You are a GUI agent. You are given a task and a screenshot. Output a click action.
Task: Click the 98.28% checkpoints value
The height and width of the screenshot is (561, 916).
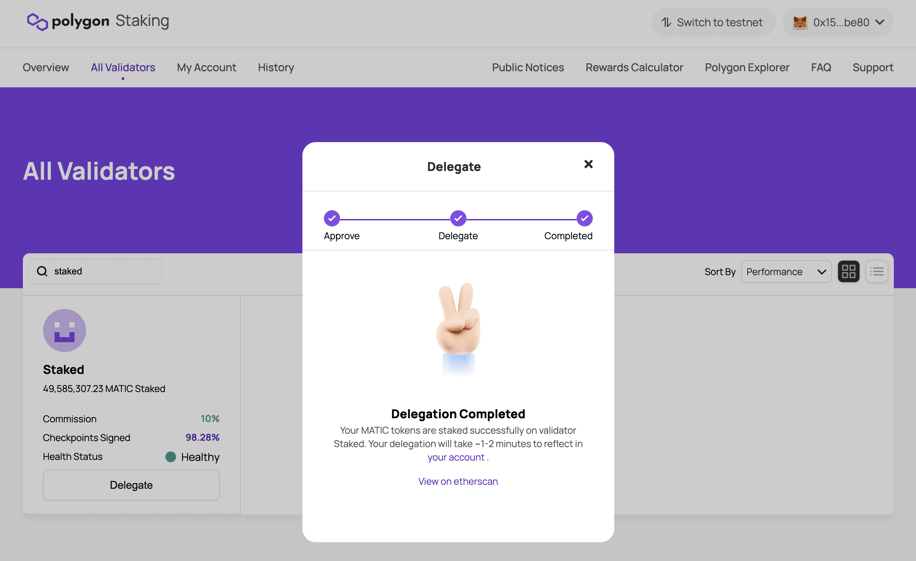point(202,437)
